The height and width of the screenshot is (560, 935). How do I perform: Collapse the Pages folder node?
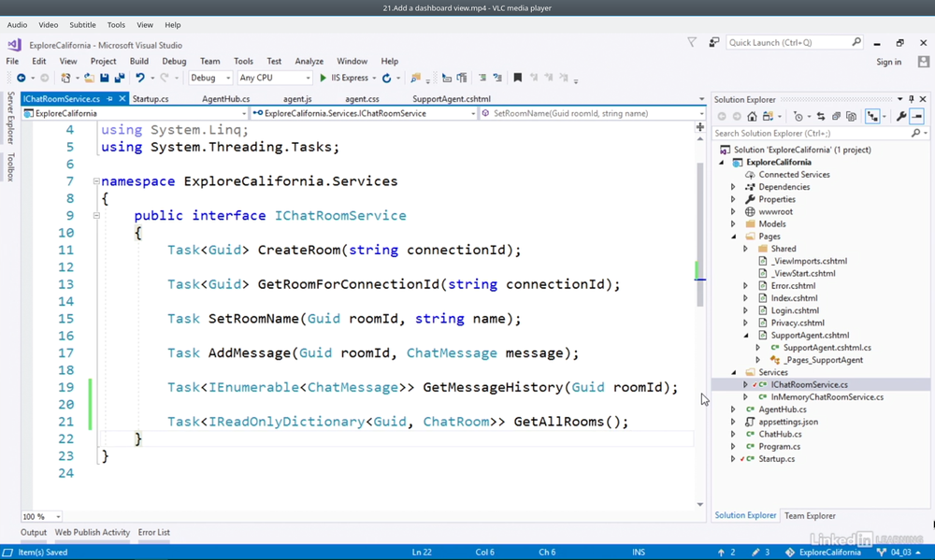tap(733, 237)
